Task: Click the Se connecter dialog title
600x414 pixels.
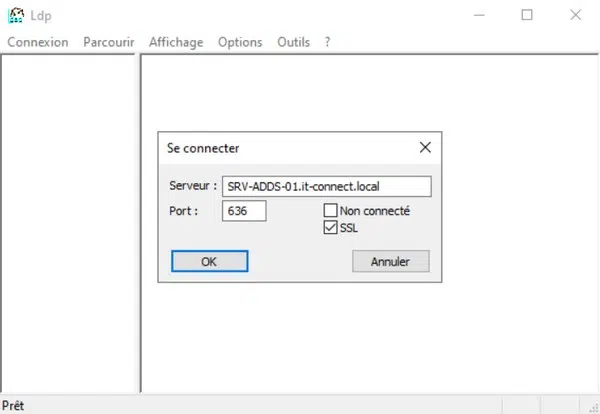Action: [x=203, y=148]
